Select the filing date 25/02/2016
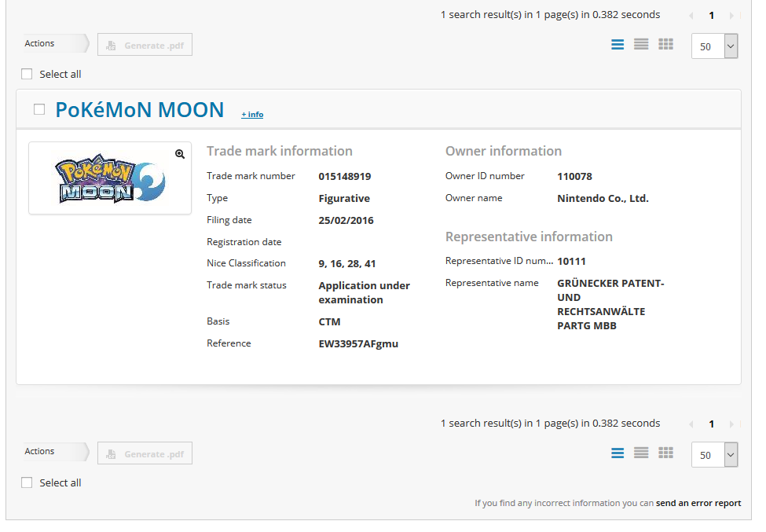This screenshot has width=766, height=532. pyautogui.click(x=346, y=220)
